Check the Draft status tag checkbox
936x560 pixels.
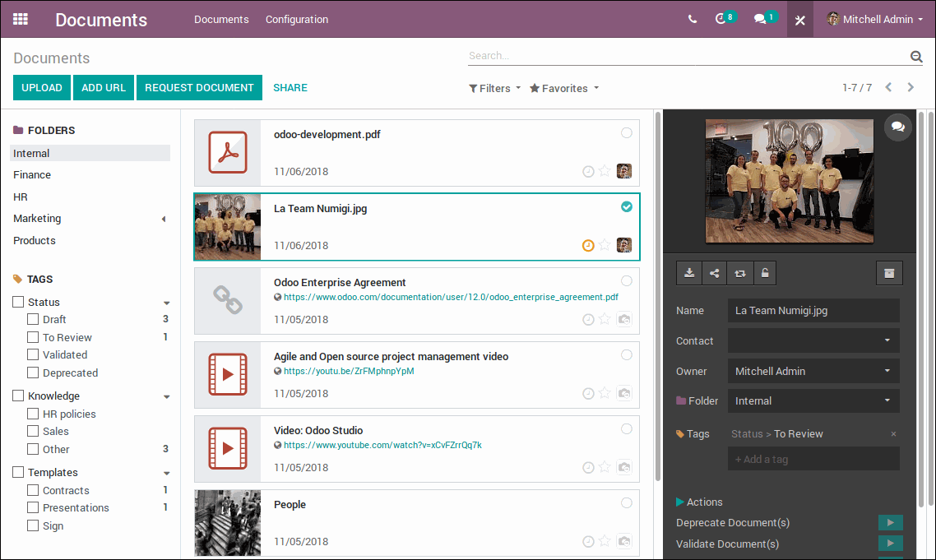coord(33,319)
